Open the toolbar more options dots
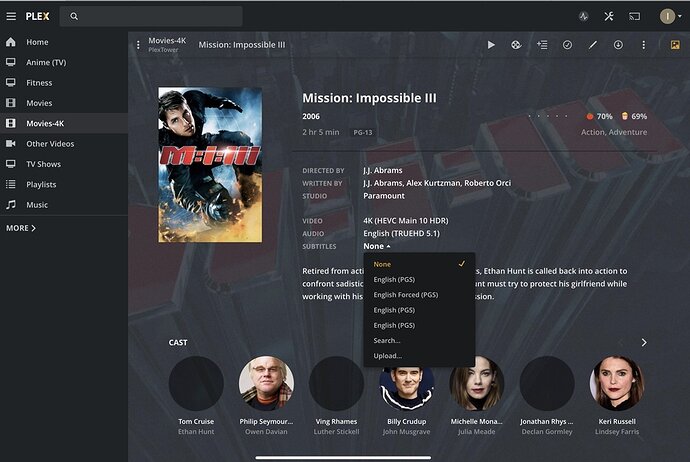 coord(643,45)
